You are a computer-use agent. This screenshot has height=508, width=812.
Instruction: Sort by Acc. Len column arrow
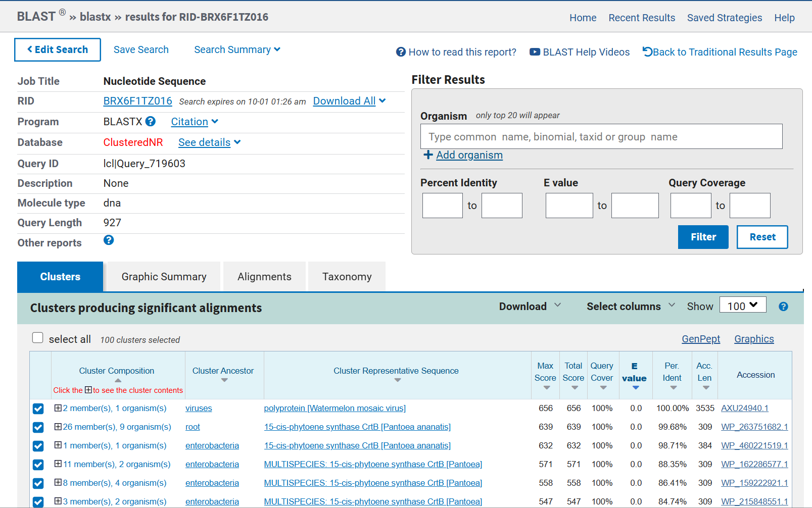click(x=706, y=388)
